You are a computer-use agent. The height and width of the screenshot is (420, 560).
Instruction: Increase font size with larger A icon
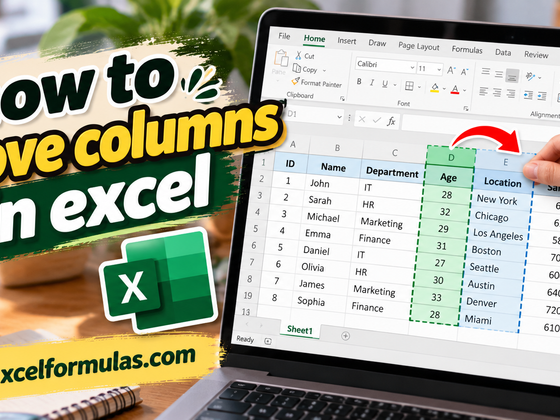tap(451, 70)
